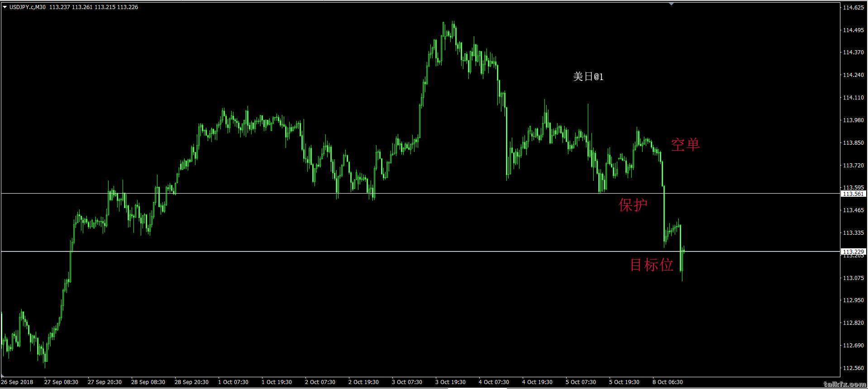This screenshot has height=389, width=868.
Task: Click the 113.075 price axis value
Action: [x=854, y=278]
